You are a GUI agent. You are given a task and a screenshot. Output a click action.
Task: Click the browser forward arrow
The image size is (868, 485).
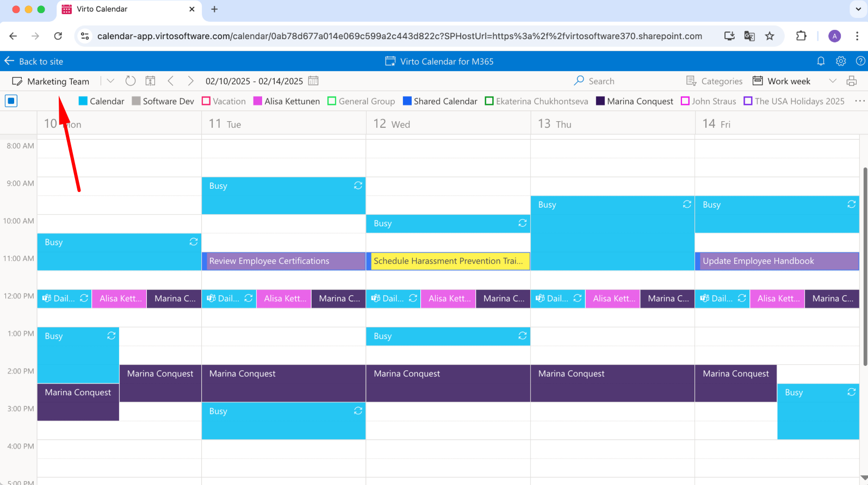[x=35, y=36]
